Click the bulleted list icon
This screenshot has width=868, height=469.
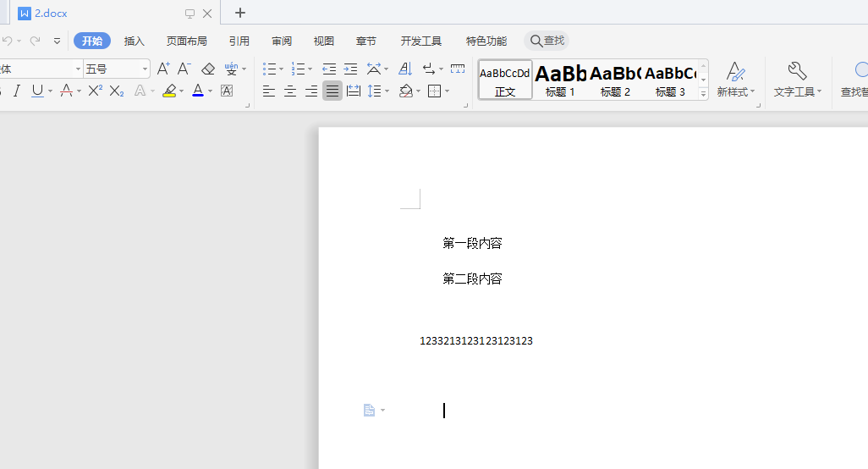coord(269,69)
